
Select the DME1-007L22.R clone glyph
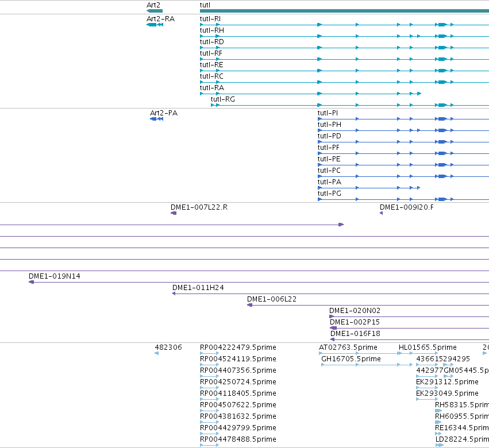pyautogui.click(x=174, y=213)
